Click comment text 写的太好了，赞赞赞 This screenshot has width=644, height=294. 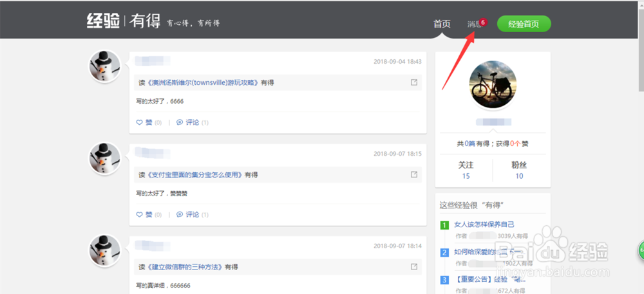162,194
